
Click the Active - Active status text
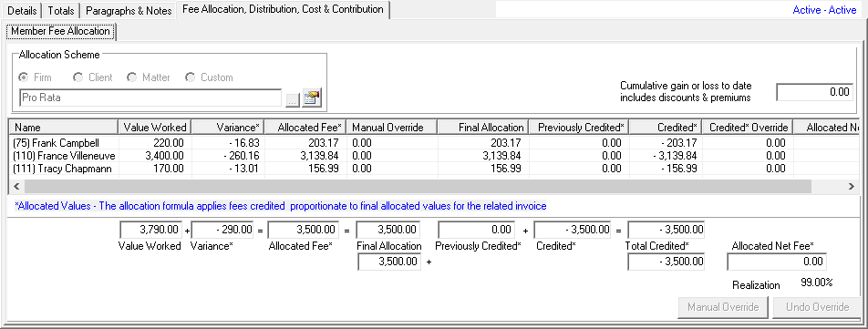(825, 10)
